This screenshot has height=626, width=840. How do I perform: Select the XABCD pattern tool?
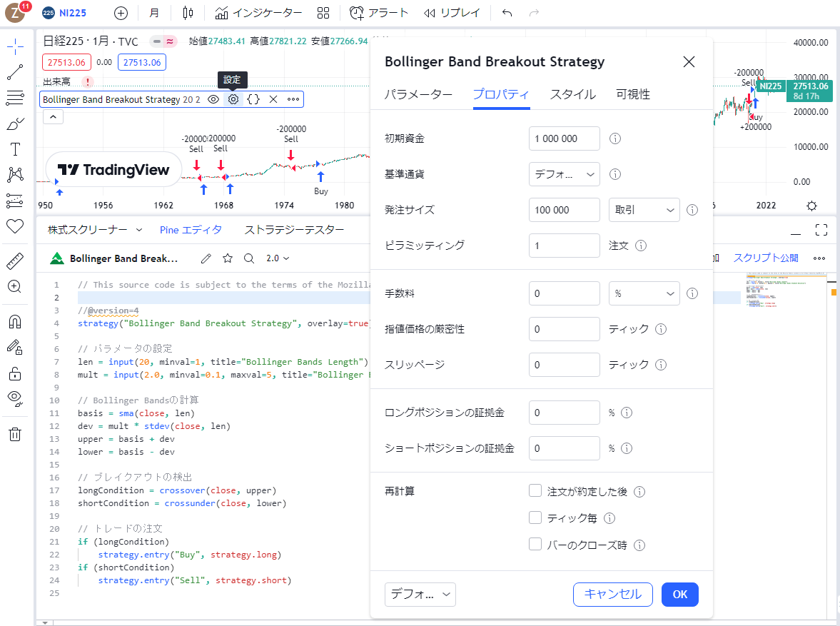15,175
